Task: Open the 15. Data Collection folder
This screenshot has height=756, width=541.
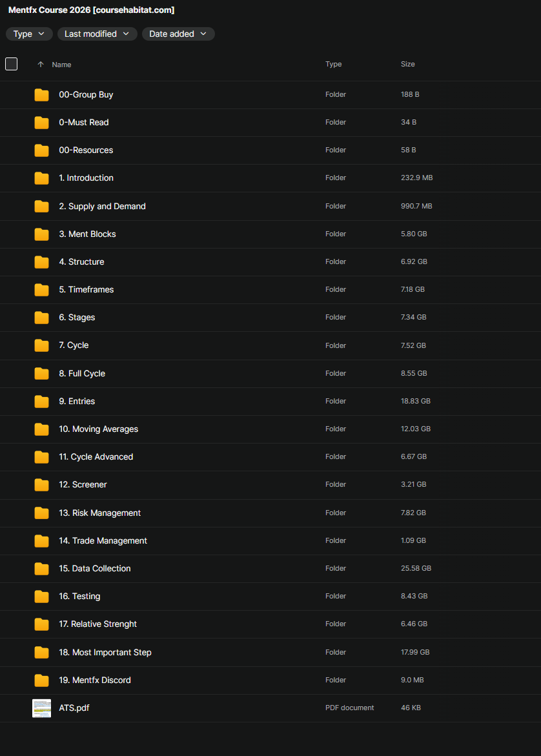Action: pyautogui.click(x=95, y=569)
